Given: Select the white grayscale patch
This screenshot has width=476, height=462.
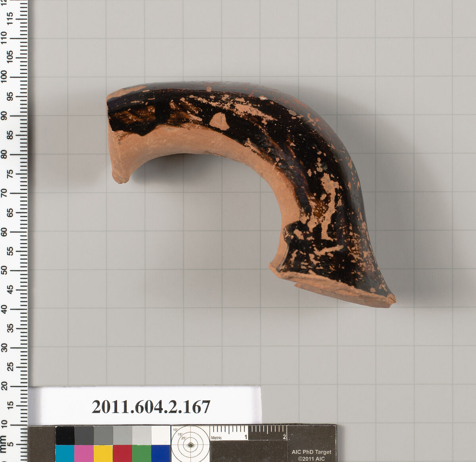Looking at the screenshot, I should tap(161, 435).
